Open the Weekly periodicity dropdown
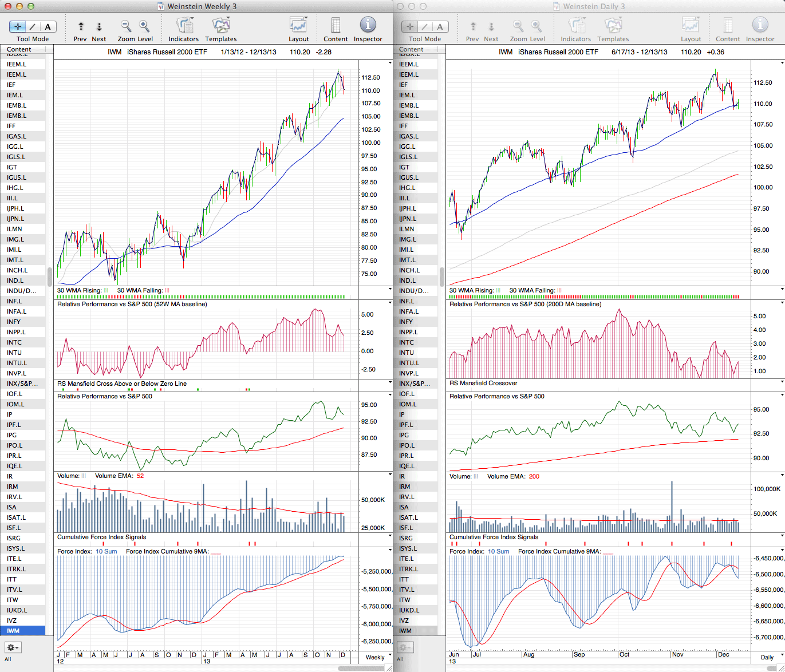Viewport: 785px width, 672px height. click(x=378, y=657)
